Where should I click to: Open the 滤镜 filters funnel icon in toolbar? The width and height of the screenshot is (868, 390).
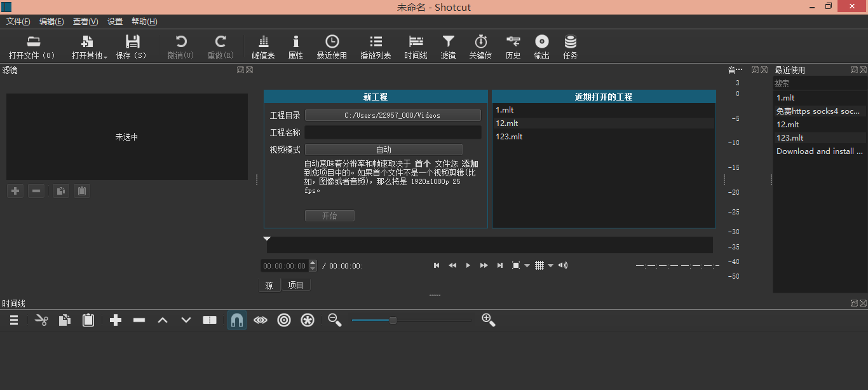tap(448, 48)
